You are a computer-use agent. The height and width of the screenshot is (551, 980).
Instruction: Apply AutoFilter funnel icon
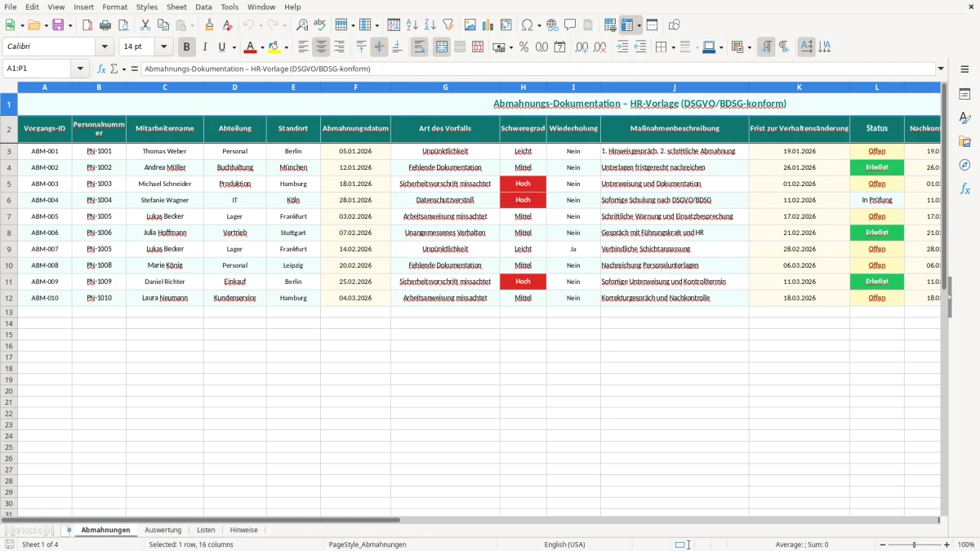click(448, 25)
